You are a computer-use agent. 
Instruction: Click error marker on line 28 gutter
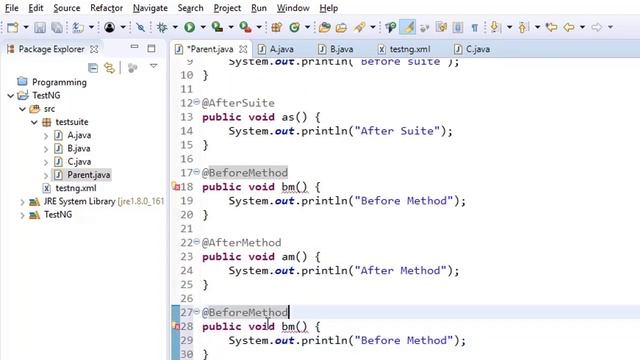[x=176, y=327]
